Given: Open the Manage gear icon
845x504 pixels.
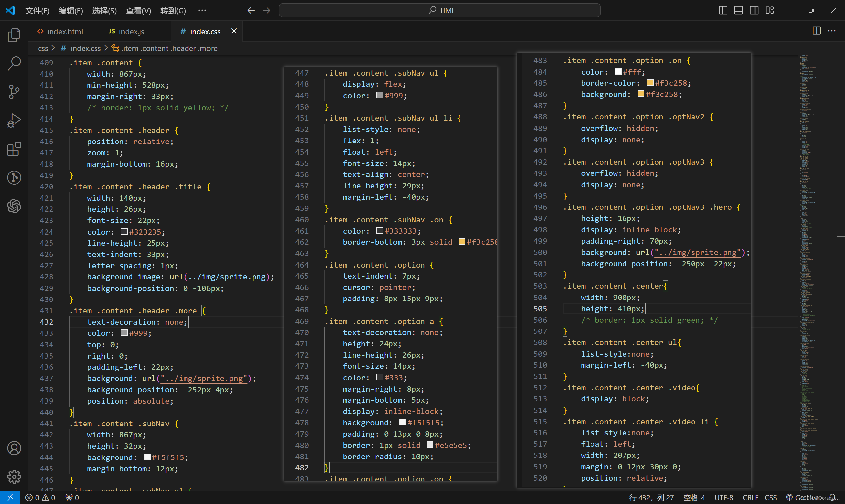Looking at the screenshot, I should coord(14,477).
